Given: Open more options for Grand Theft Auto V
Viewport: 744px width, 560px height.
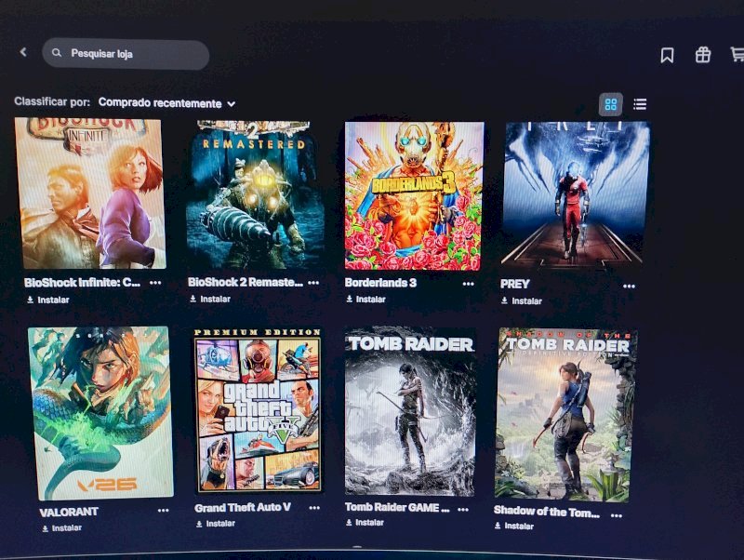Looking at the screenshot, I should [x=314, y=508].
